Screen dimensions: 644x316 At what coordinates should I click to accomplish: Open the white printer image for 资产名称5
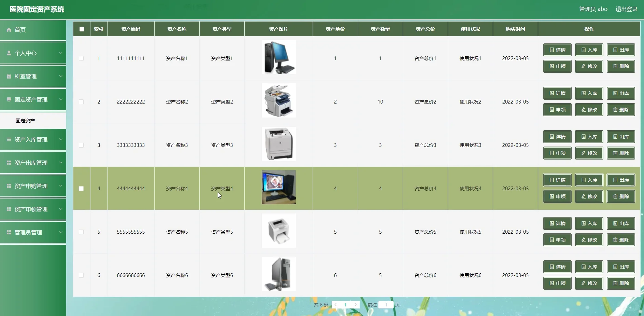[x=279, y=231]
